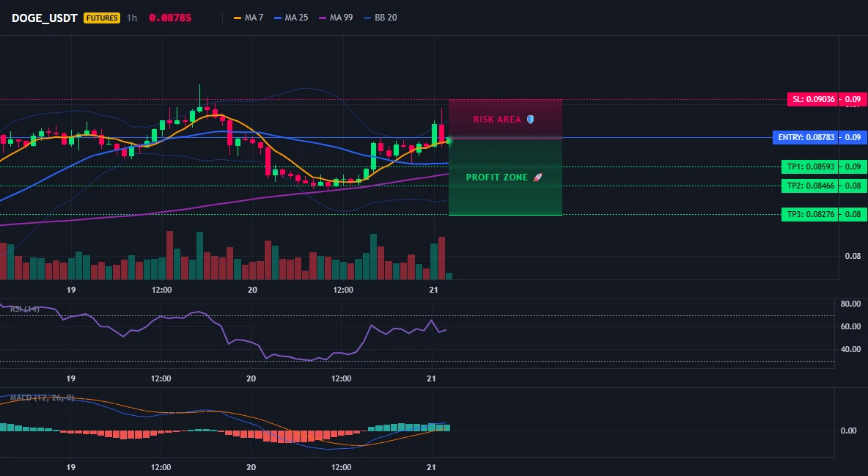
Task: Click the latest small green volume bar
Action: click(x=449, y=276)
